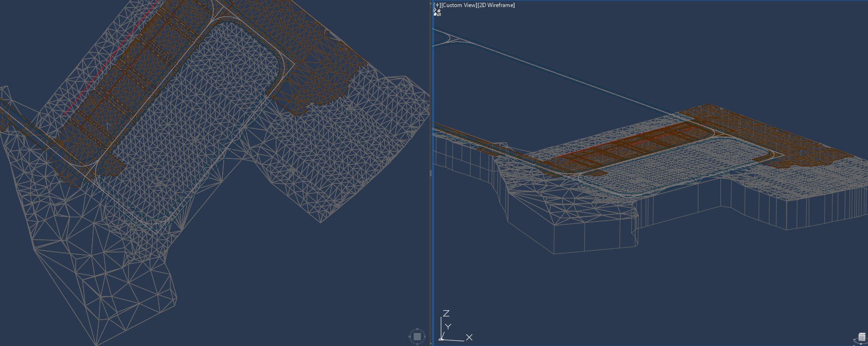Click the top face of the left ViewCube
This screenshot has width=868, height=346.
coord(417,337)
